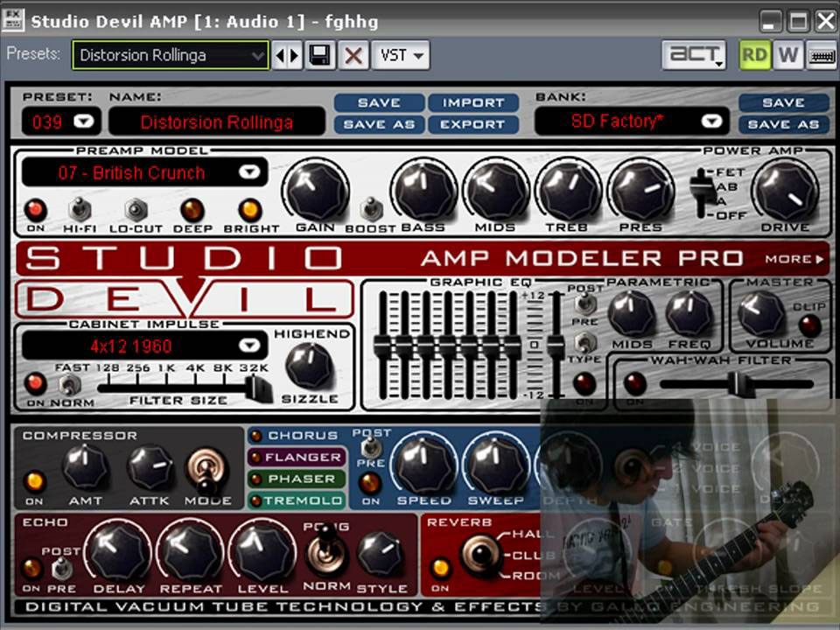
Task: Toggle the compressor ON LED
Action: pos(34,481)
